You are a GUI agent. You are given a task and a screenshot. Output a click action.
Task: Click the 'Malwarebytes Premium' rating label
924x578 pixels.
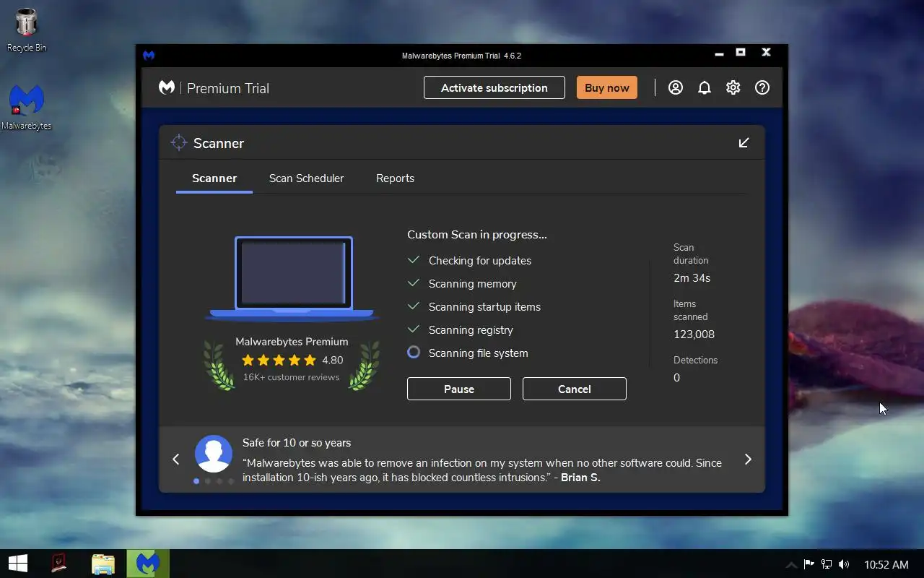pyautogui.click(x=292, y=342)
